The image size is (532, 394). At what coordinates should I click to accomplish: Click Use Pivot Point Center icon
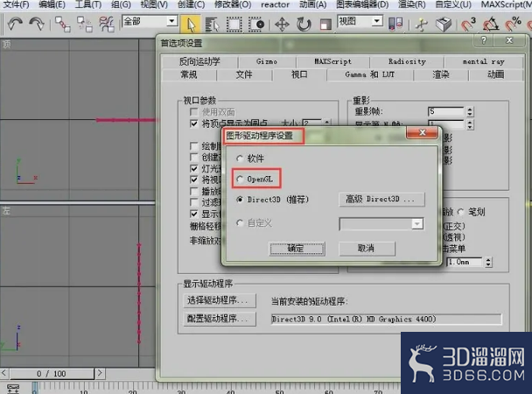click(395, 25)
